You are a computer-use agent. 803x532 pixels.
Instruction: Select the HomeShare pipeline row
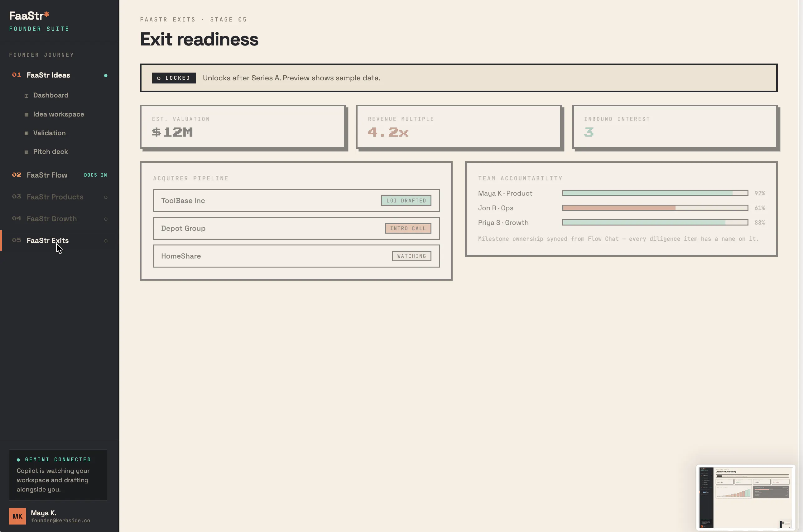coord(296,256)
